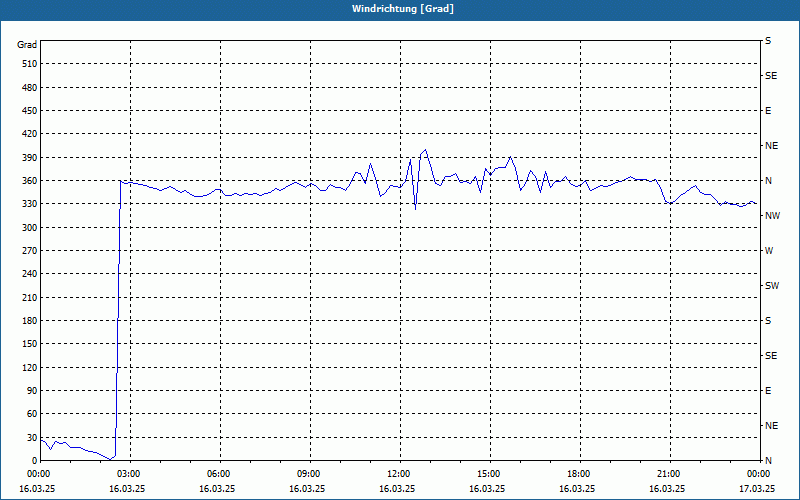The image size is (800, 500).
Task: Click the S compass label beside the 180 gridline
Action: pos(768,321)
